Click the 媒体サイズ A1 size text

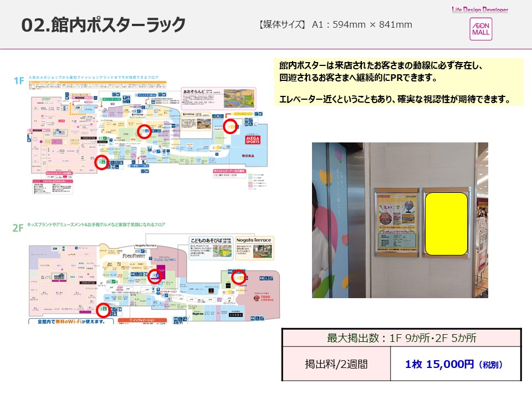[335, 25]
